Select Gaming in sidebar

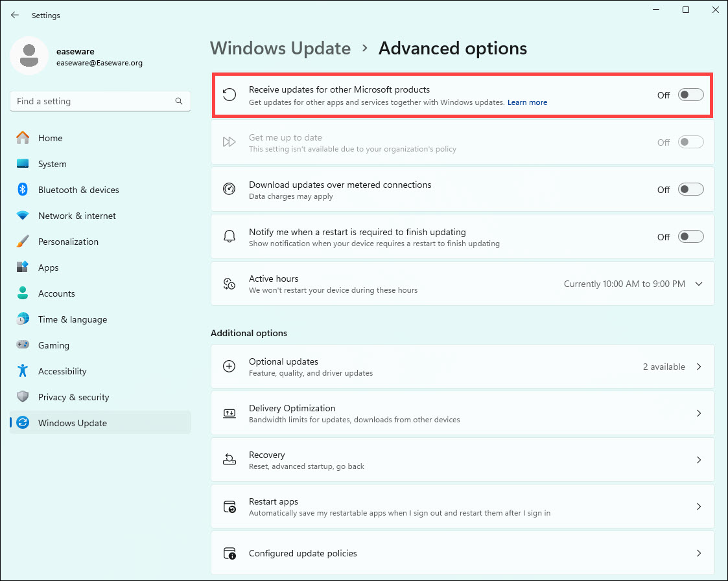point(100,345)
